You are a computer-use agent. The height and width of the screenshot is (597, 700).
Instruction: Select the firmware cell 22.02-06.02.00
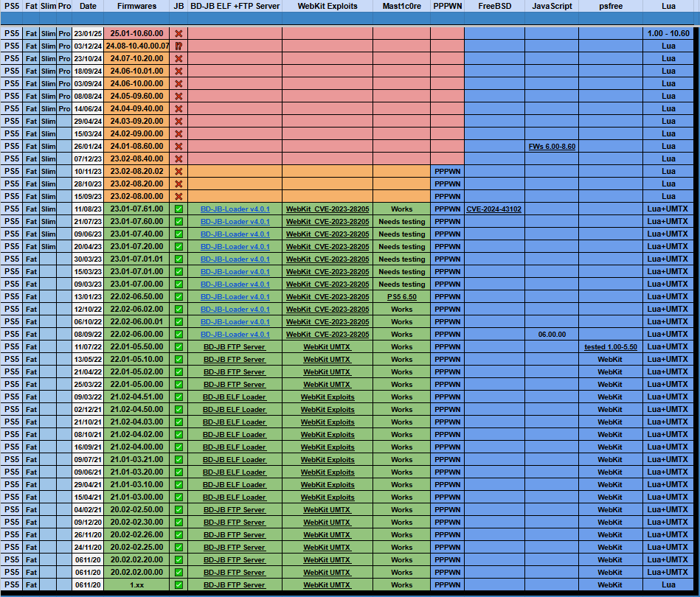click(x=136, y=310)
